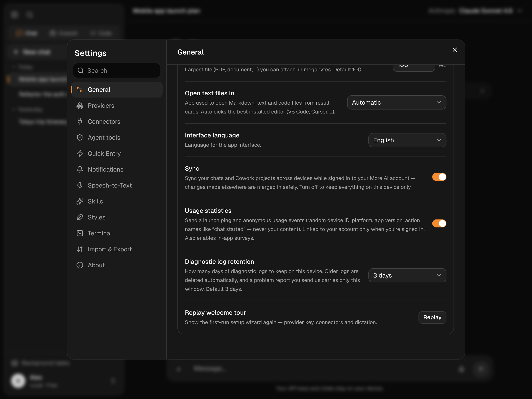Click the Connectors plug icon
Screen dimensions: 532x399
point(80,121)
